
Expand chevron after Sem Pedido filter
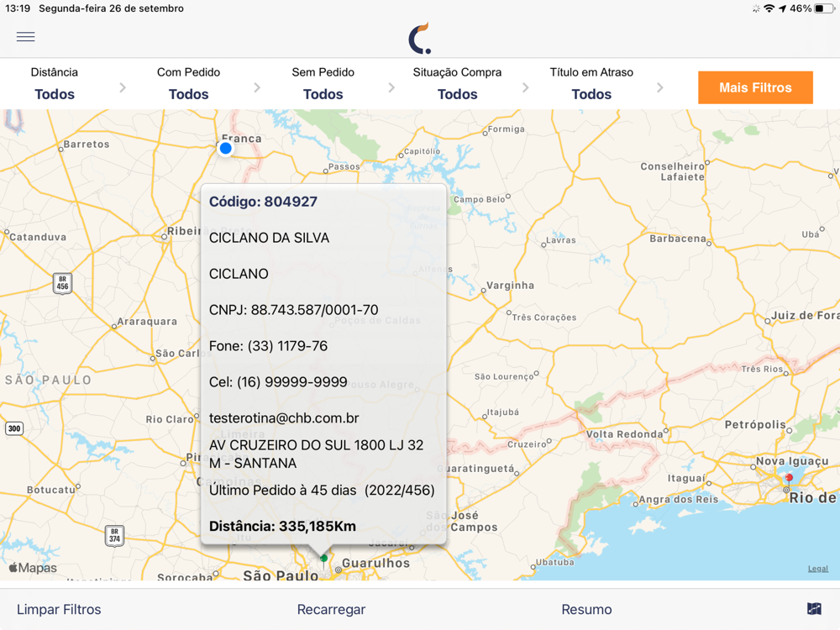click(x=391, y=87)
